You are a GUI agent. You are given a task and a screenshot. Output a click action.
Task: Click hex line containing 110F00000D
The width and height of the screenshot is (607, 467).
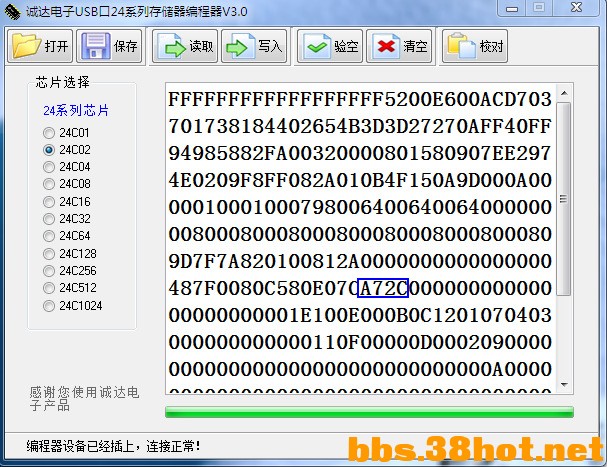click(x=360, y=342)
